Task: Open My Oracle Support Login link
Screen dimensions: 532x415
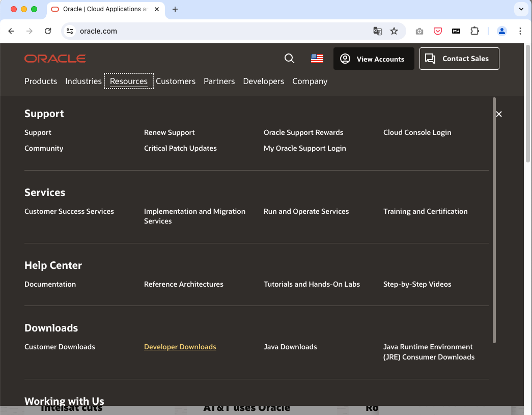Action: click(x=304, y=148)
